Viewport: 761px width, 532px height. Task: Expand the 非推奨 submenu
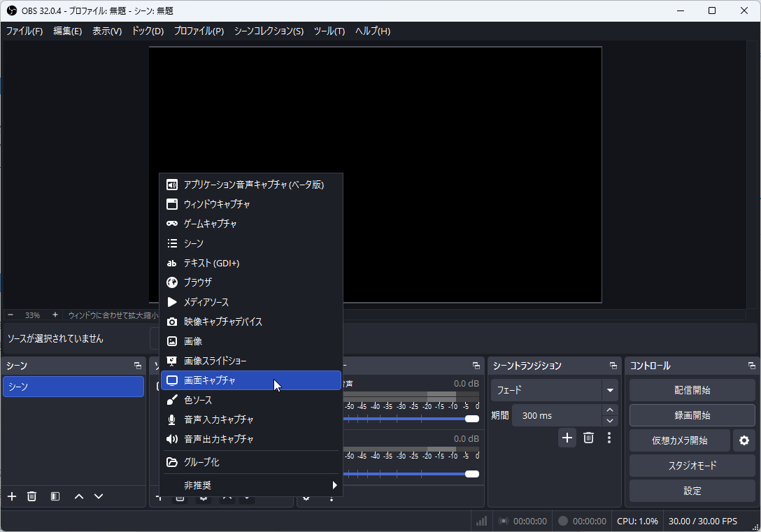[251, 485]
